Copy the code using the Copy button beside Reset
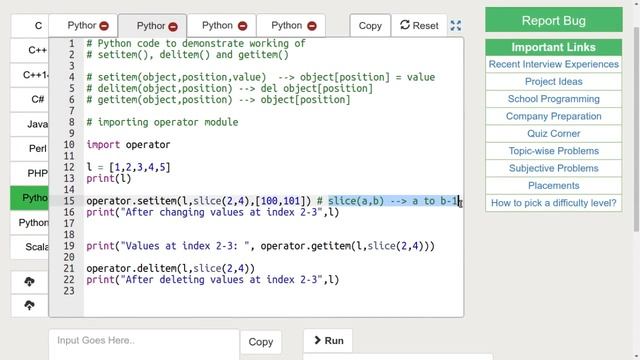The image size is (640, 360). (x=370, y=26)
